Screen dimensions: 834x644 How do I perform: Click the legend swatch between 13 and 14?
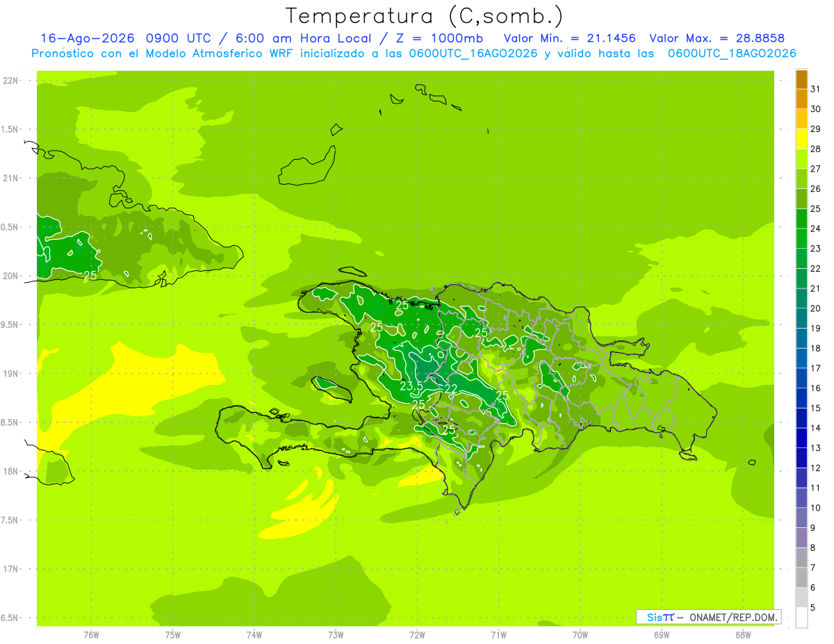tap(801, 438)
